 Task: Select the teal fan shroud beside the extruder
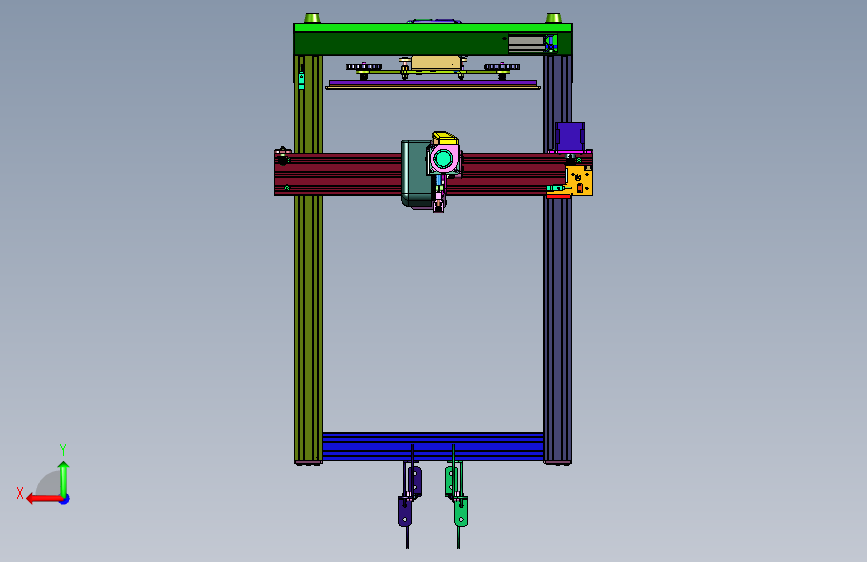415,174
